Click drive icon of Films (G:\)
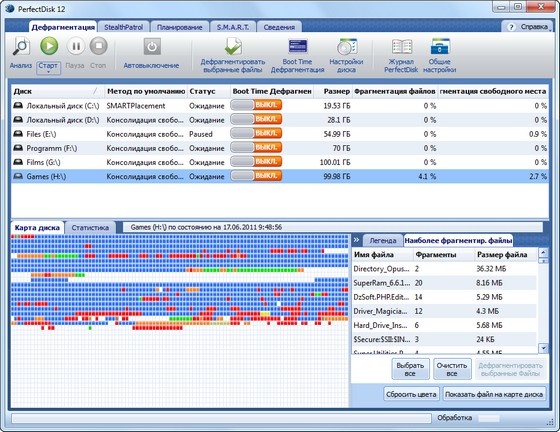560x432 pixels. click(18, 162)
